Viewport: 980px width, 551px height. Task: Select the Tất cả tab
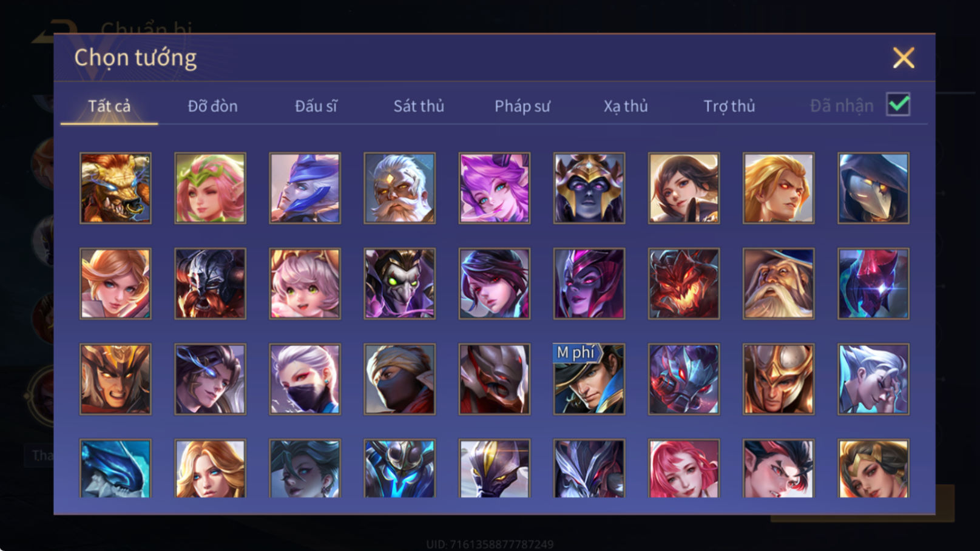pos(109,106)
